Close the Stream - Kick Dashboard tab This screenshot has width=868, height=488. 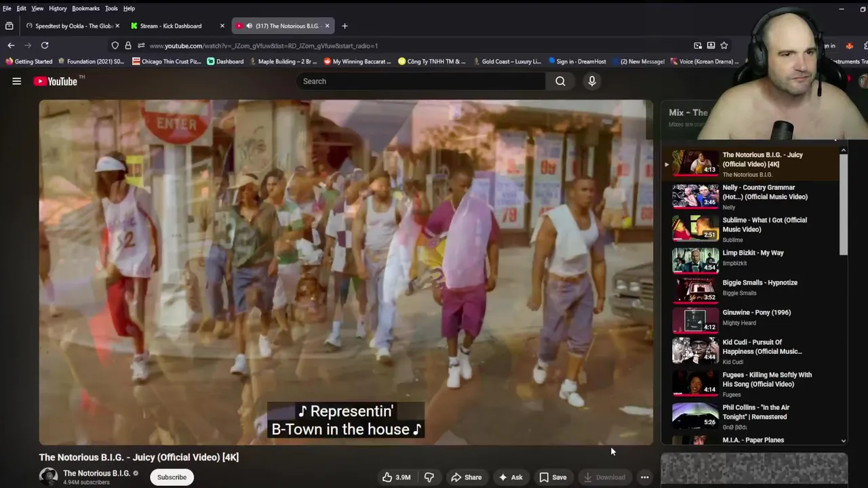tap(222, 26)
